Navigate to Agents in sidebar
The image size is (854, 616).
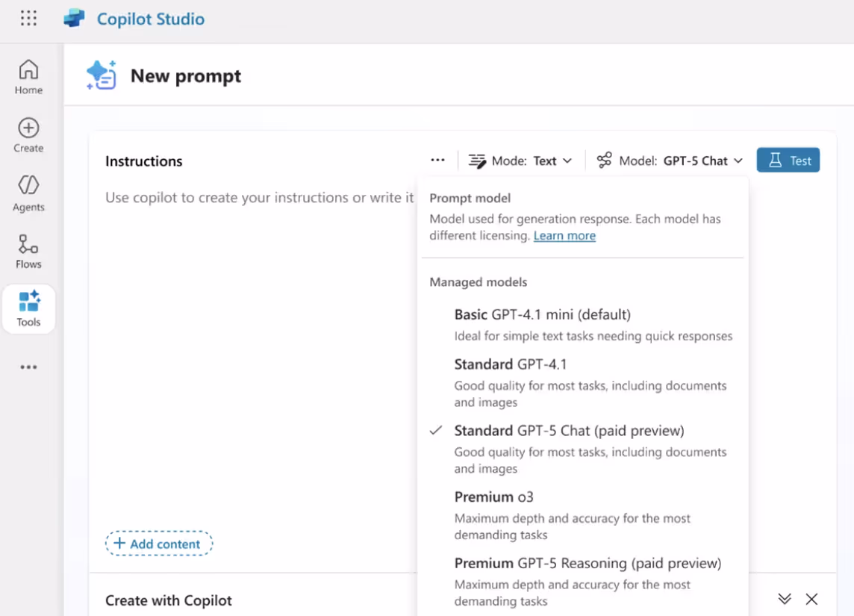(x=28, y=193)
